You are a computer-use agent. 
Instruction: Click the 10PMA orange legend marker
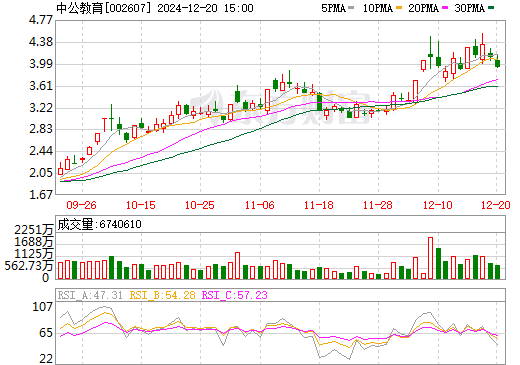(399, 8)
